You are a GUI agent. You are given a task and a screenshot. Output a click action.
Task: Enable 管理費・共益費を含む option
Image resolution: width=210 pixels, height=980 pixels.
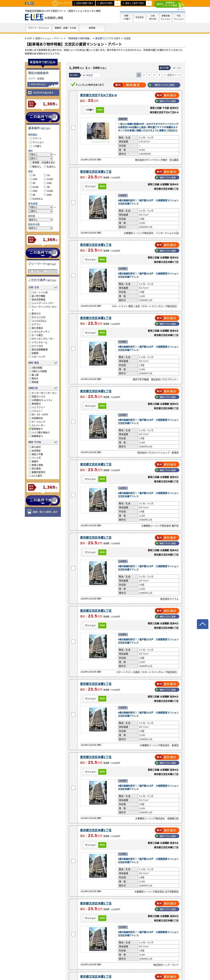[30, 163]
